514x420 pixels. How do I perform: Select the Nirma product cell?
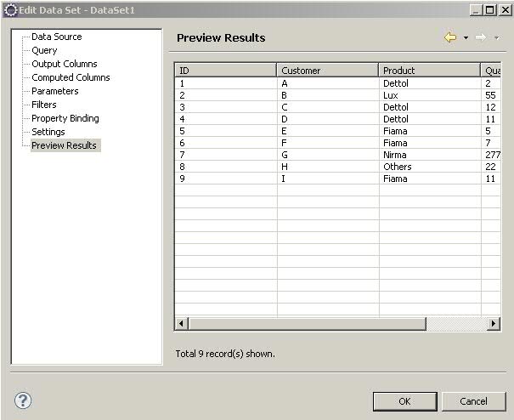coord(429,155)
